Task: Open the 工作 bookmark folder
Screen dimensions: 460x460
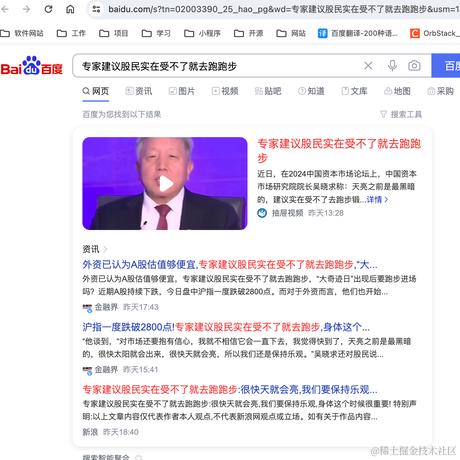Action: tap(71, 33)
